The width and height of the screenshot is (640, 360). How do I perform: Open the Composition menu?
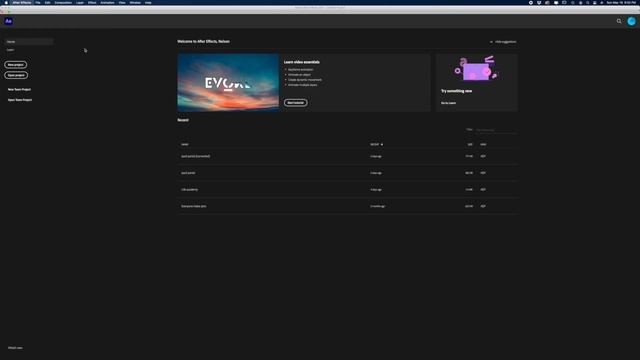tap(63, 2)
